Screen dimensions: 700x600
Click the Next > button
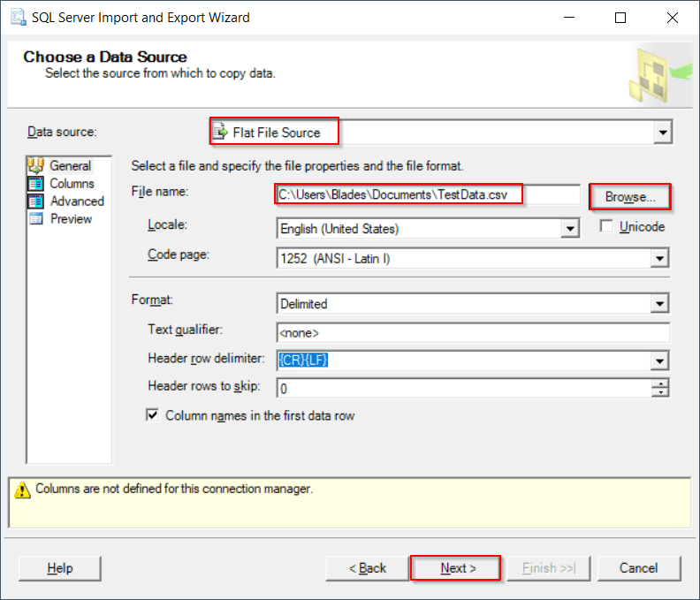pyautogui.click(x=455, y=568)
